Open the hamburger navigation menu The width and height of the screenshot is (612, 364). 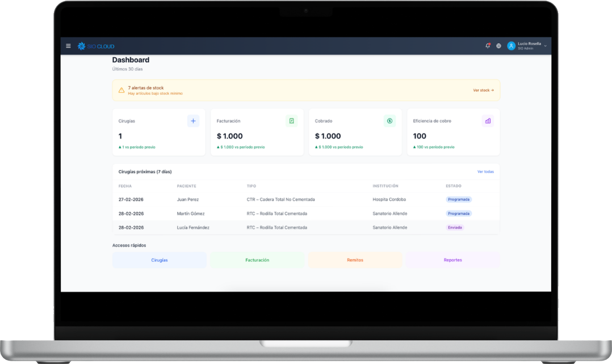tap(68, 46)
